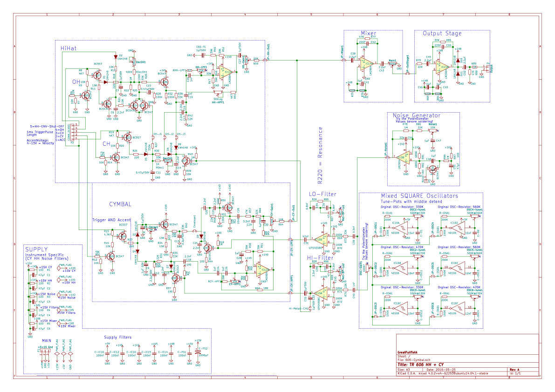Image resolution: width=555 pixels, height=392 pixels.
Task: Click the IC16A inverter symbol in oscillators
Action: (397, 226)
